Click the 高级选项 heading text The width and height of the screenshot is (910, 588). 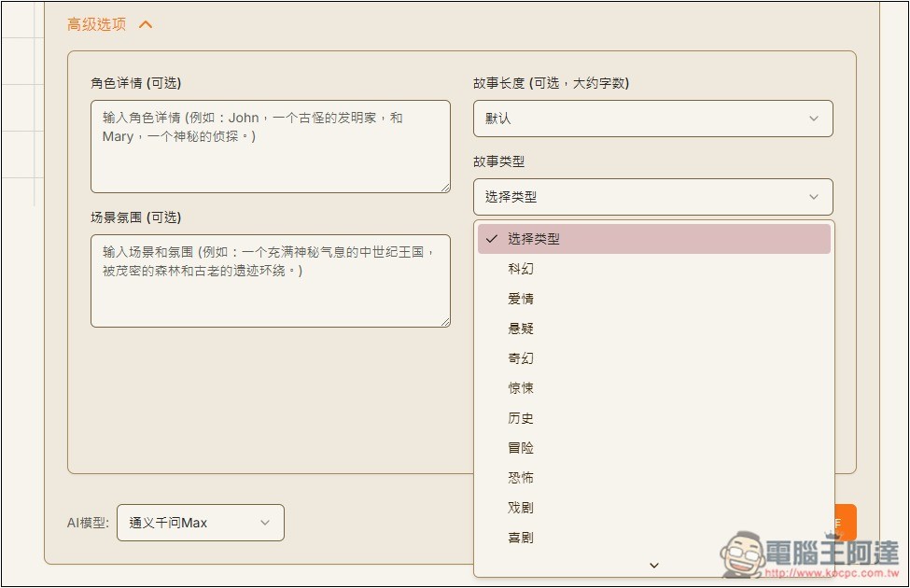coord(96,24)
